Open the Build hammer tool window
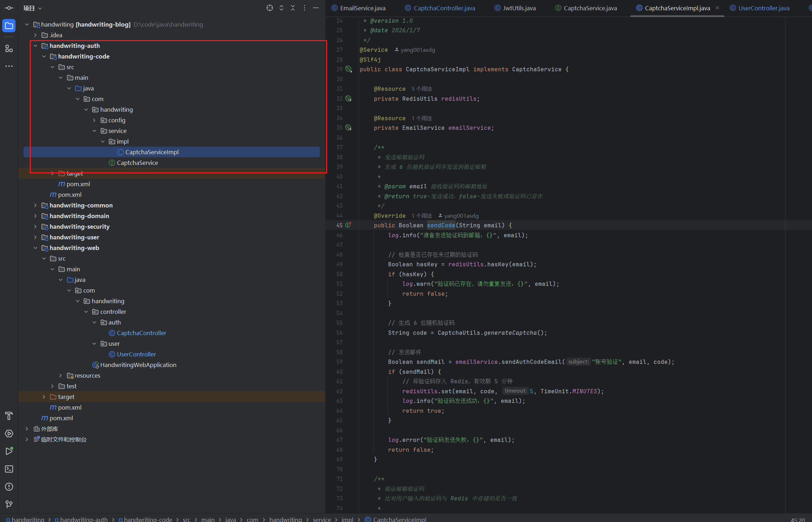 pyautogui.click(x=9, y=416)
